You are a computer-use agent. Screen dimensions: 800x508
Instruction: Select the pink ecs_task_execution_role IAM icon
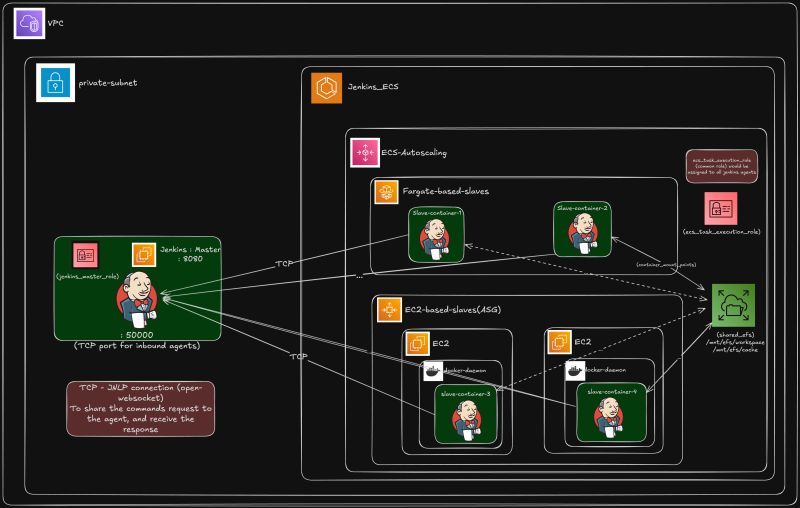[720, 208]
